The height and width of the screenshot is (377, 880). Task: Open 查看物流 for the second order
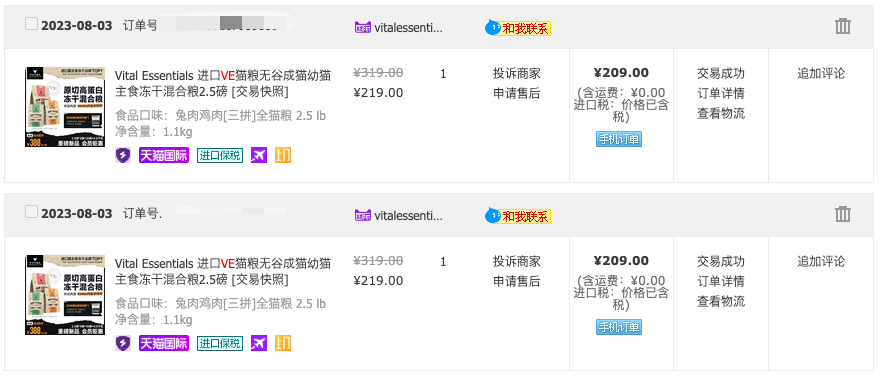[721, 301]
